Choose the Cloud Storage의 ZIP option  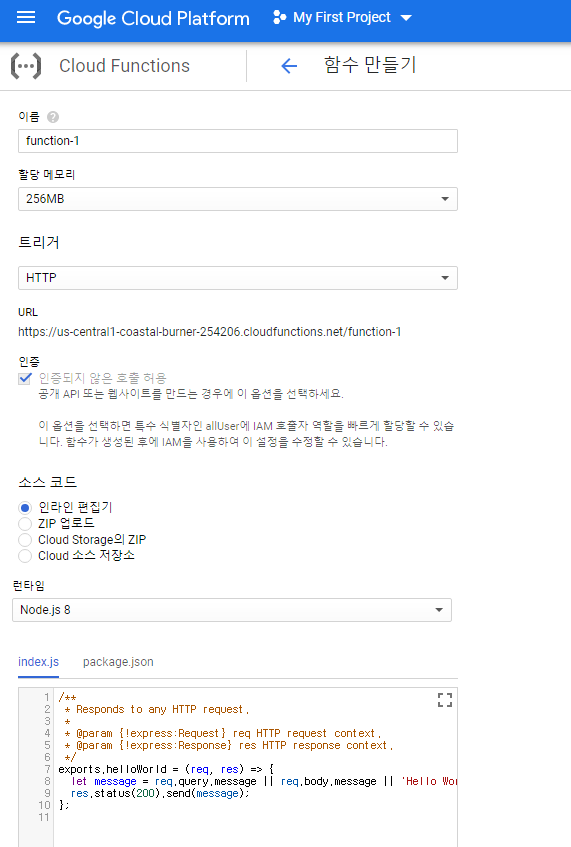coord(25,540)
